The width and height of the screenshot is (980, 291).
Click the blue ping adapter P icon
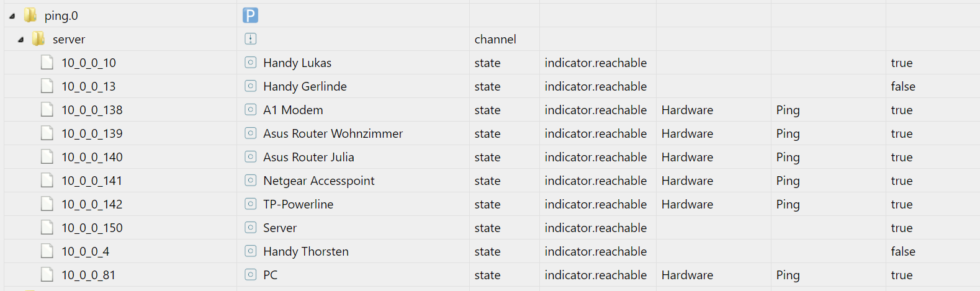tap(250, 16)
